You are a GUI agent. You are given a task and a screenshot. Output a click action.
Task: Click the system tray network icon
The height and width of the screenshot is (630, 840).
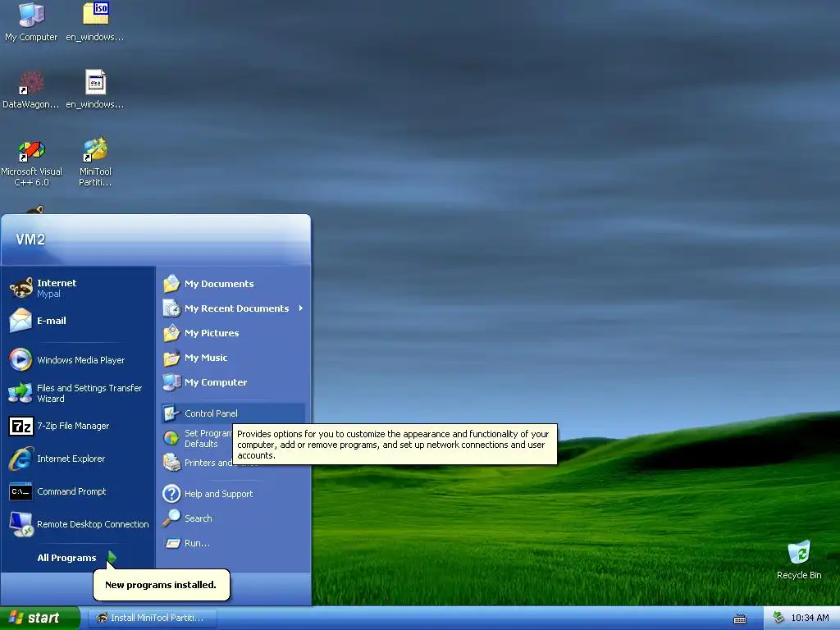coord(778,618)
